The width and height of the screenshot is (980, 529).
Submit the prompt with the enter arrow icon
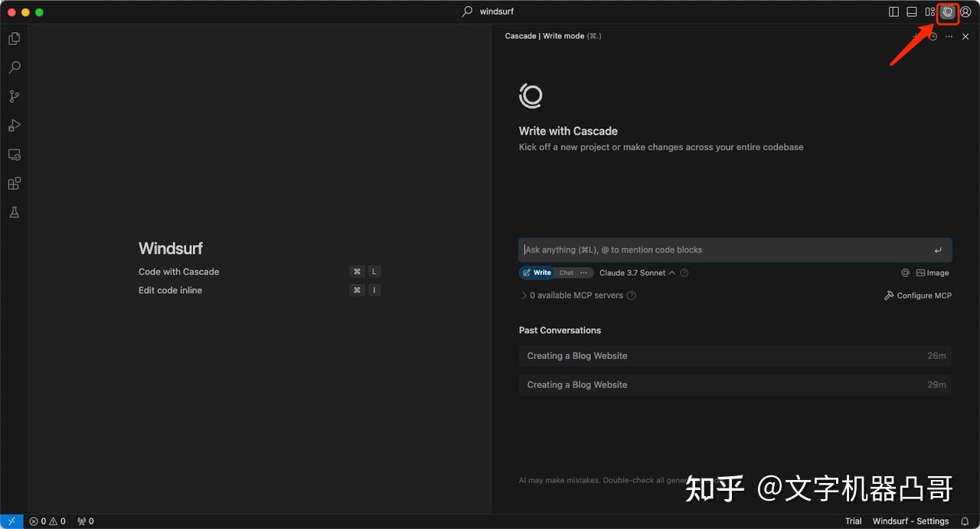point(938,250)
